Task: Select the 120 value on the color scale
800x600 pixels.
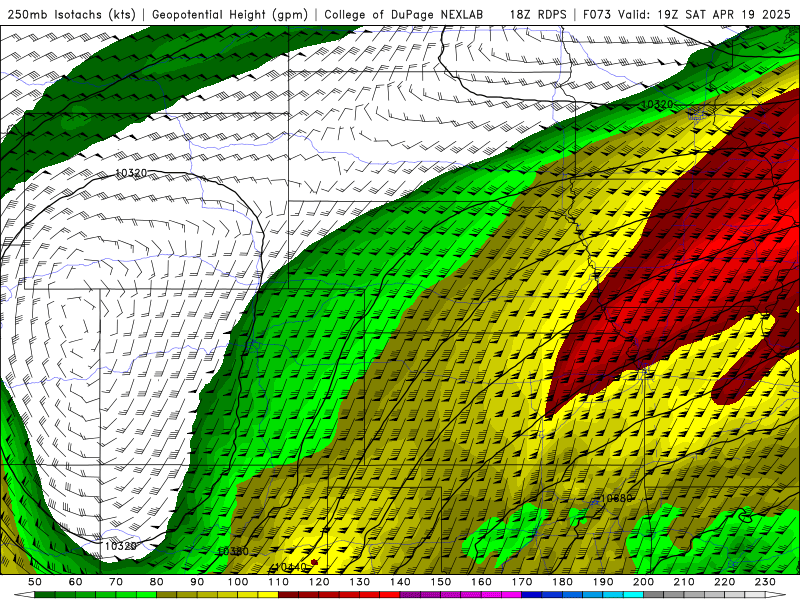Action: click(x=319, y=582)
